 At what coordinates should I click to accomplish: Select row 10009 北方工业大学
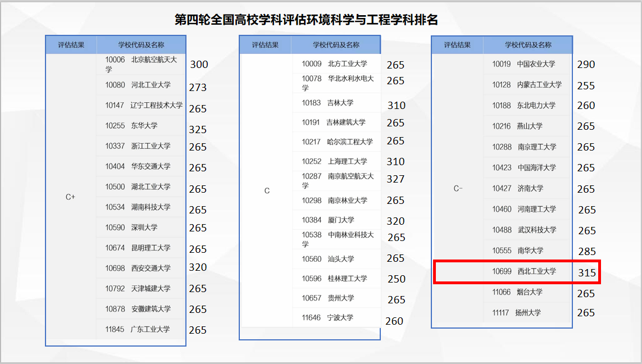[x=336, y=64]
